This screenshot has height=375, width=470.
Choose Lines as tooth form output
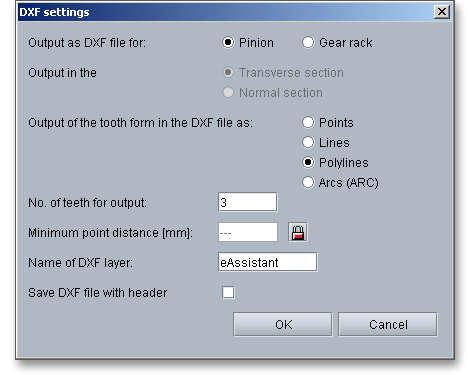tap(308, 143)
